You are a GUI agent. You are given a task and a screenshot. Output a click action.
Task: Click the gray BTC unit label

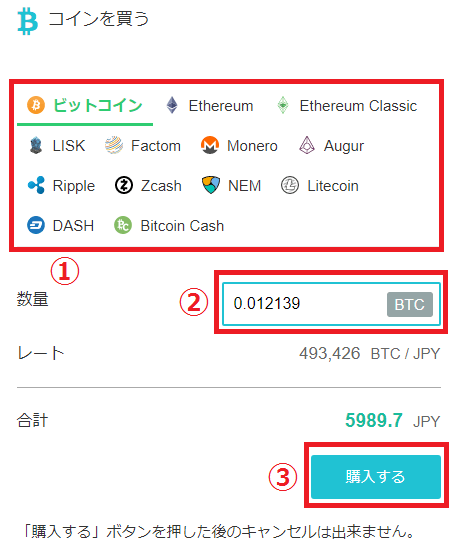click(x=410, y=304)
